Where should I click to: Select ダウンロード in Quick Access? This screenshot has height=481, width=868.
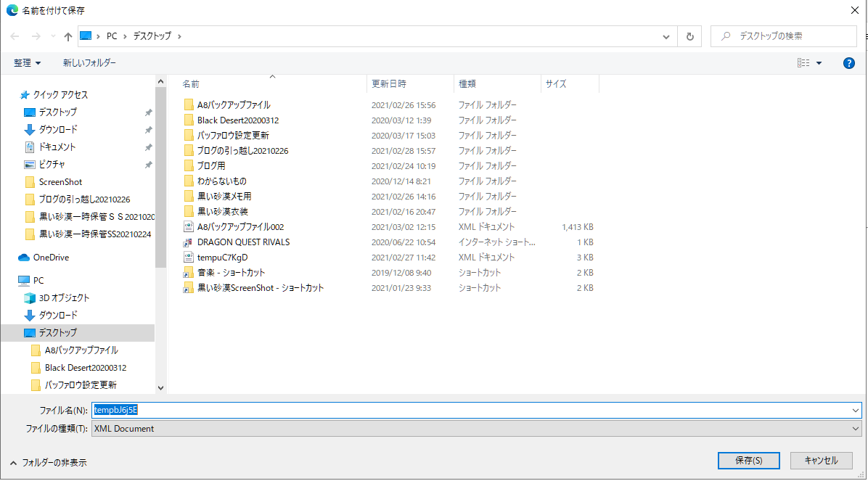tap(58, 130)
